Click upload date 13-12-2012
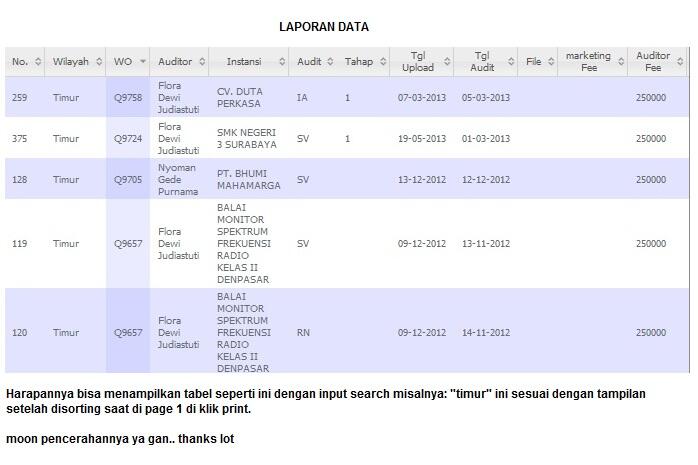Screen dimensions: 698x465 tap(422, 179)
